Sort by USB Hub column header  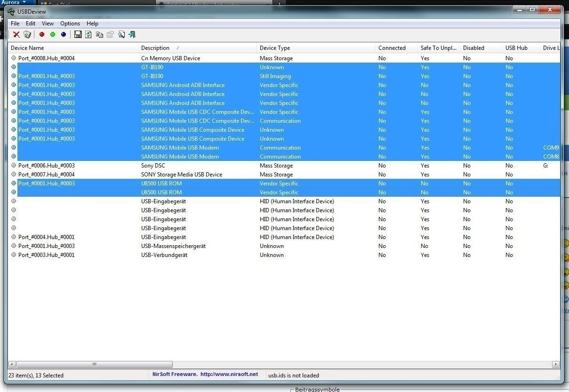pos(521,48)
